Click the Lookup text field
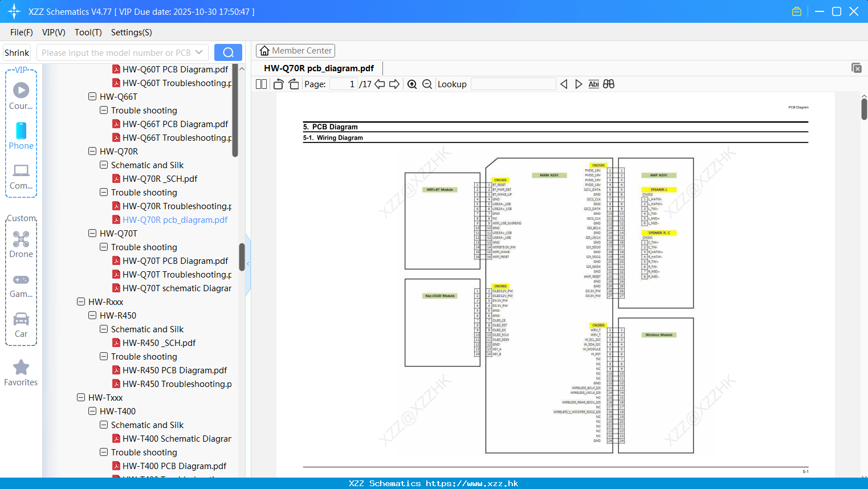The height and width of the screenshot is (489, 868). [x=513, y=84]
